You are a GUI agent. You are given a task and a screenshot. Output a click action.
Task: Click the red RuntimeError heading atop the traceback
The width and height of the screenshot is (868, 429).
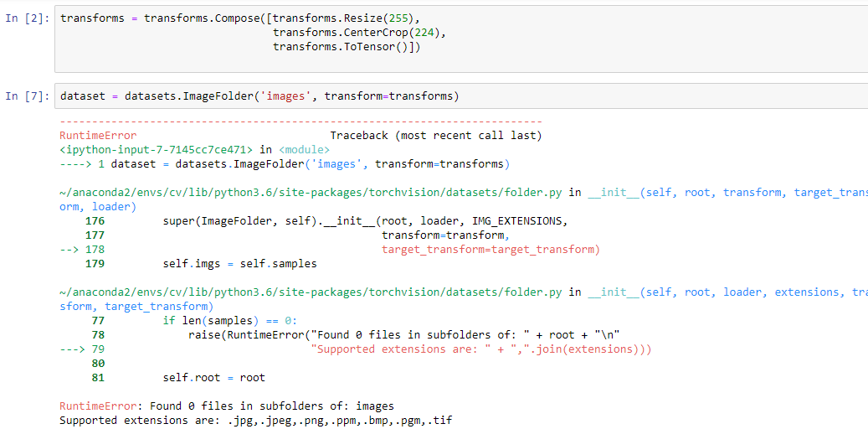(x=98, y=136)
